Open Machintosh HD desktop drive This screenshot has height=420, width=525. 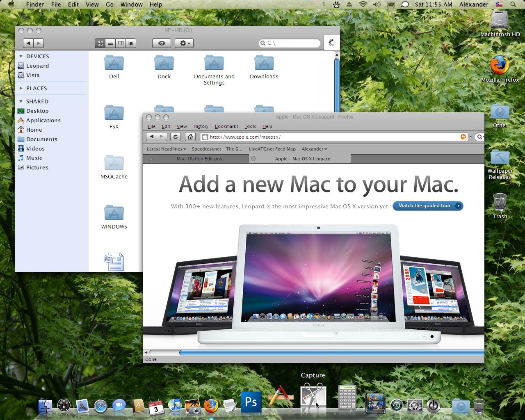click(x=500, y=24)
